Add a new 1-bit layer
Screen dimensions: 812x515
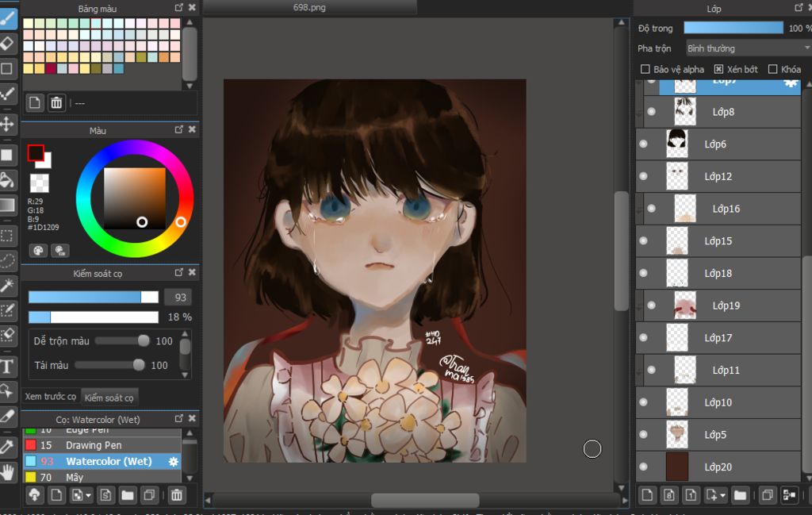[691, 495]
